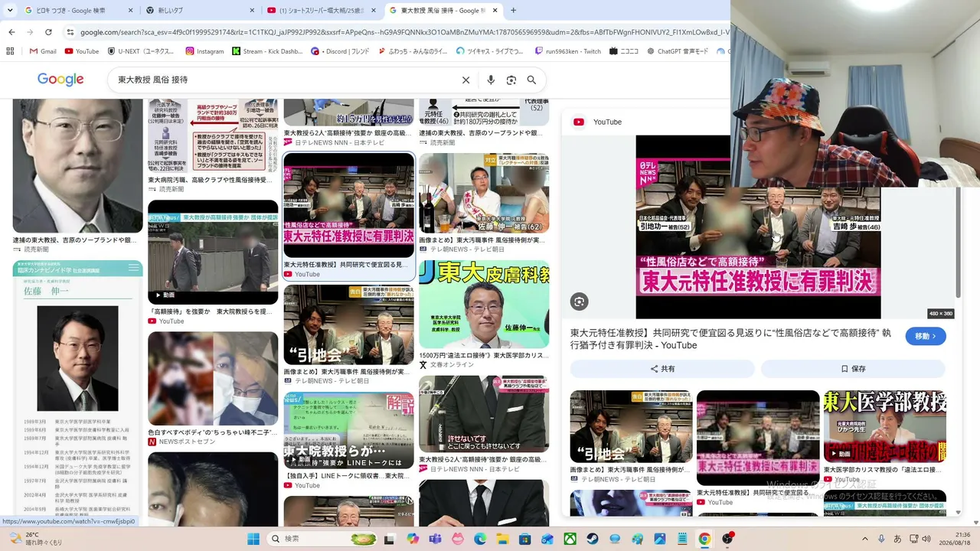Reload the current page
The image size is (980, 551).
point(48,32)
